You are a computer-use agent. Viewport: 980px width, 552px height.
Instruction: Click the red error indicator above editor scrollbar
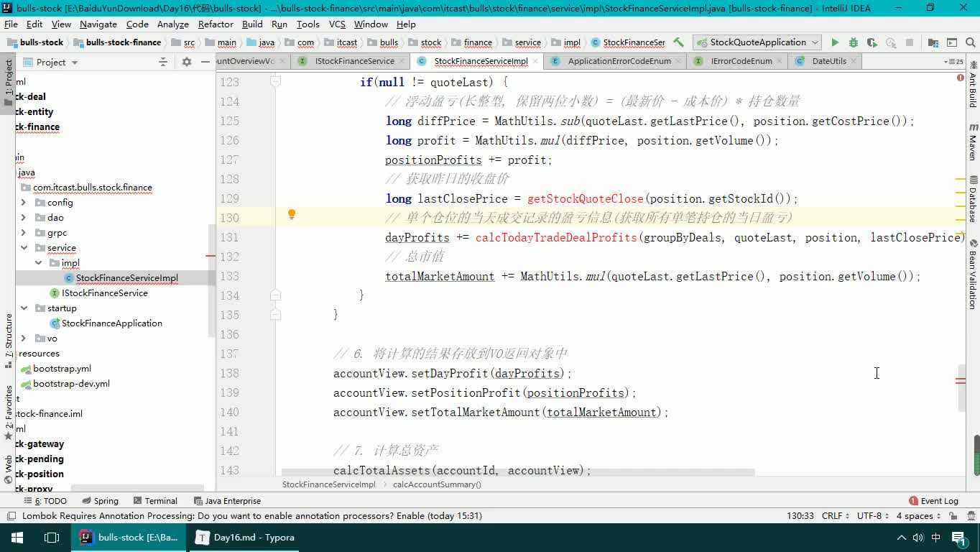point(961,77)
